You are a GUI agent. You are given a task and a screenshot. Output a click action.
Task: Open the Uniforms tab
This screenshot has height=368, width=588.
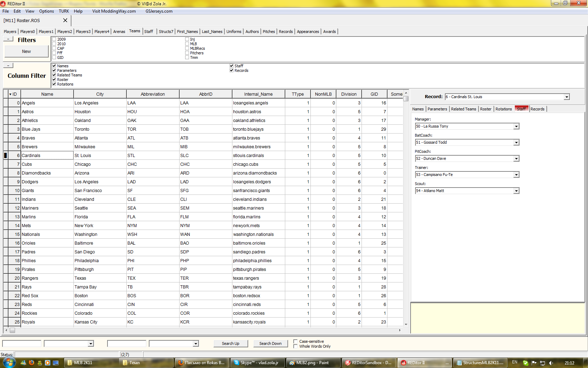(x=234, y=32)
